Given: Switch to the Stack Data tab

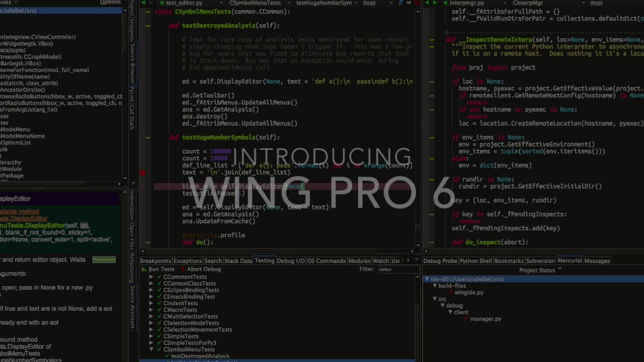Looking at the screenshot, I should [238, 261].
